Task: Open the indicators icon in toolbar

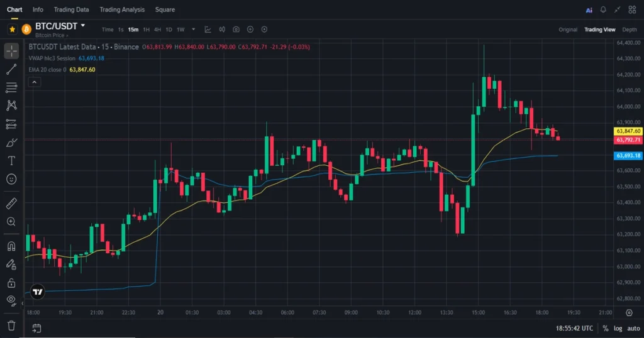Action: (208, 29)
